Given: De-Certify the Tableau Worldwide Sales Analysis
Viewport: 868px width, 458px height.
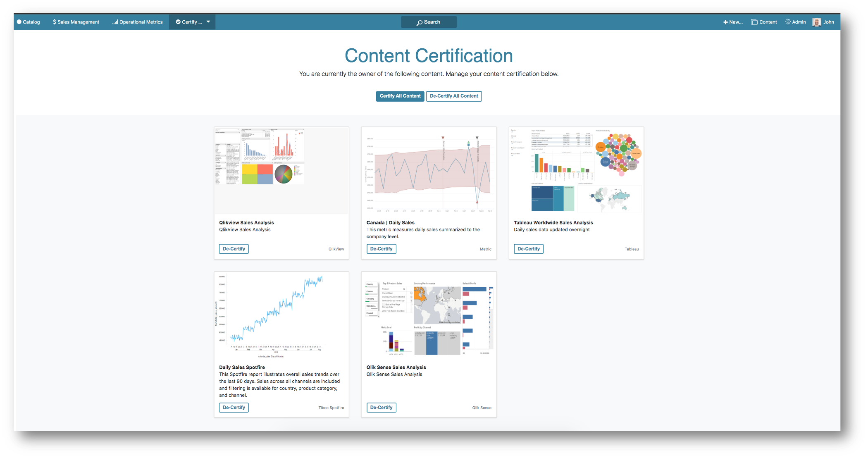Looking at the screenshot, I should click(528, 248).
